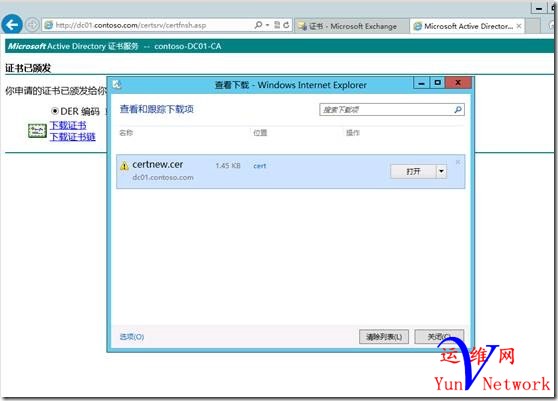Viewport: 558px width, 401px height.
Task: Click the 查看和跟踪下载项 heading
Action: coord(157,109)
